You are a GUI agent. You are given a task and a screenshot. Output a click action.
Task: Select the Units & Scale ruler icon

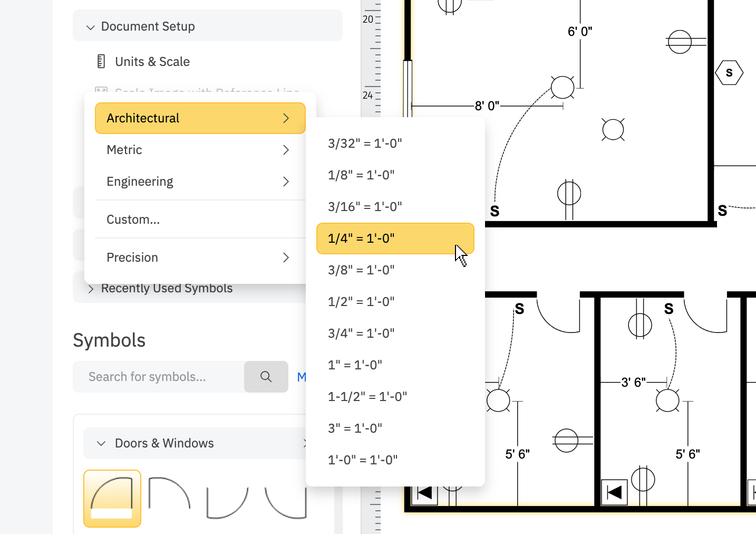(x=101, y=61)
